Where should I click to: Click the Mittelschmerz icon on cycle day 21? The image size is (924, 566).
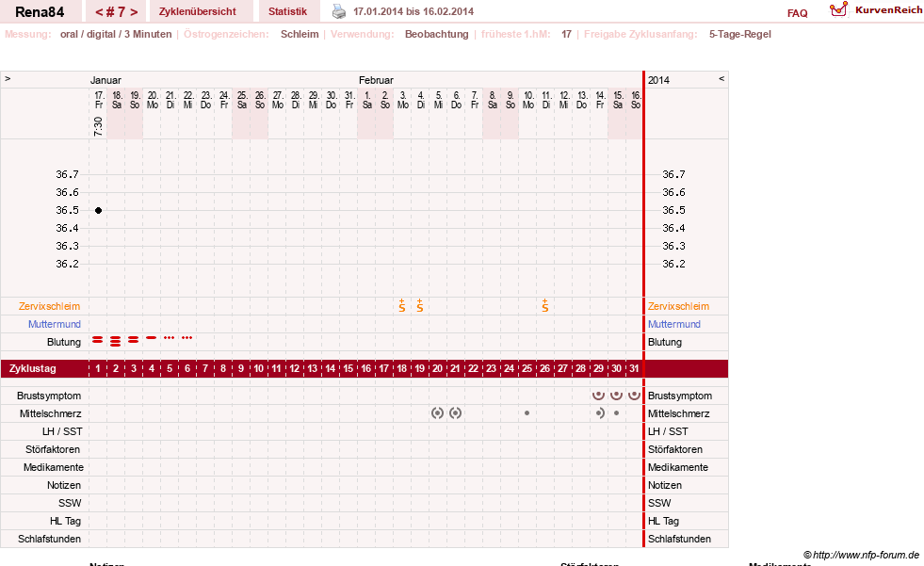[456, 412]
